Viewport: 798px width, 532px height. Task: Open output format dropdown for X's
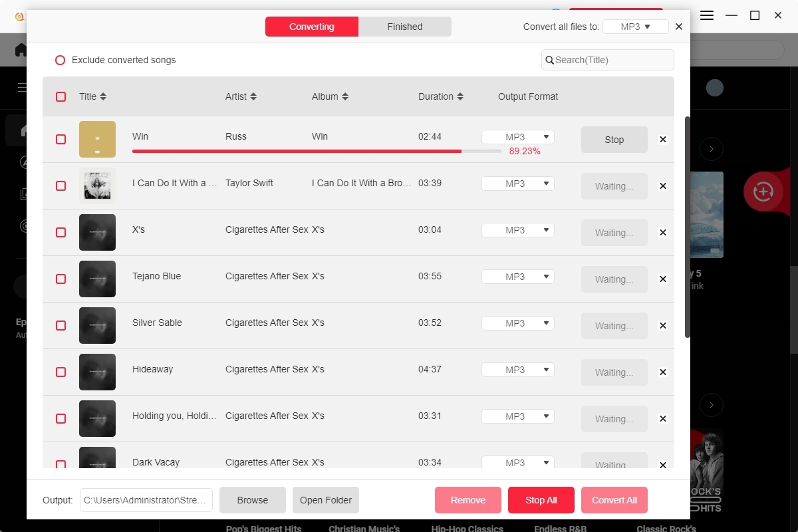tap(518, 230)
